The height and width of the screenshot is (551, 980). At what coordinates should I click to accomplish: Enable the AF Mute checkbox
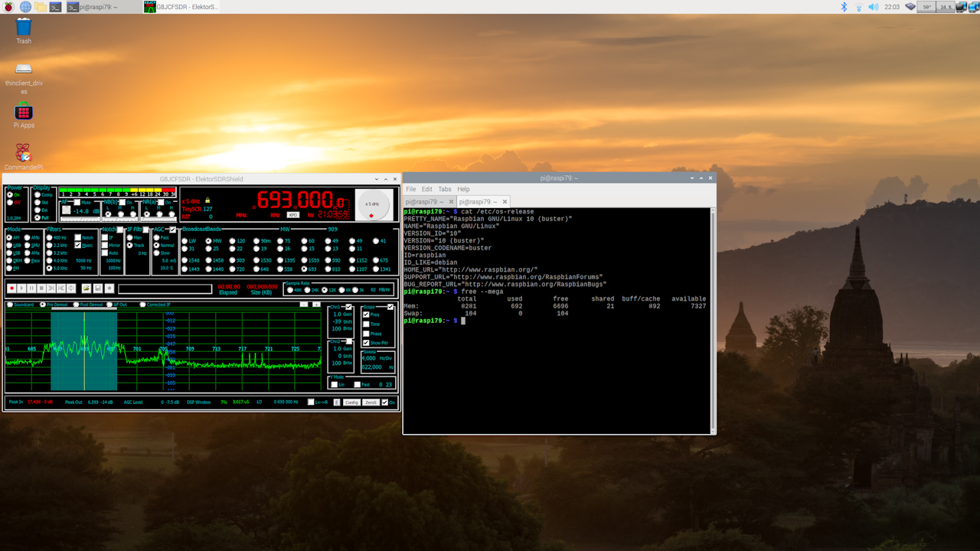(77, 202)
